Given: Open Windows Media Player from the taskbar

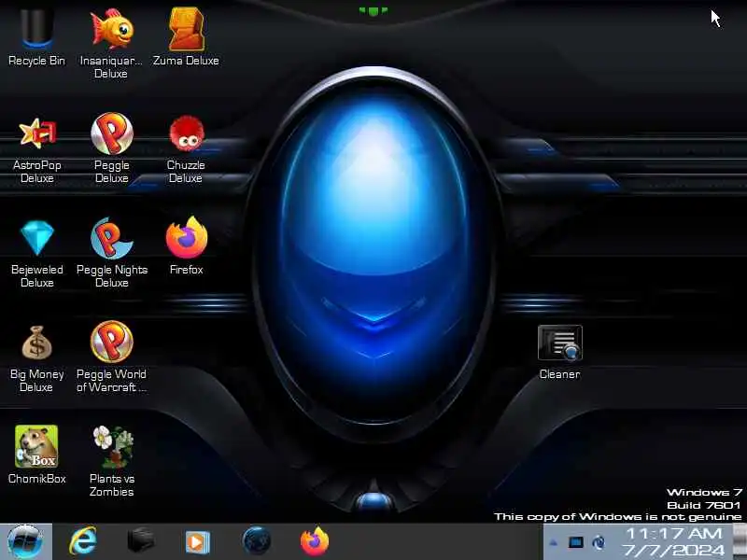Looking at the screenshot, I should coord(198,542).
